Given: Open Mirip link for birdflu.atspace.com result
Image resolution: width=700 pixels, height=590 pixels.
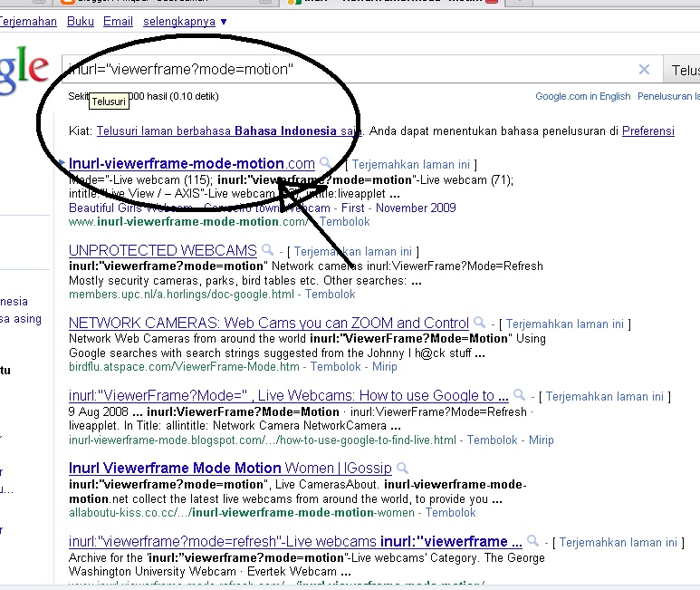Looking at the screenshot, I should [x=384, y=367].
